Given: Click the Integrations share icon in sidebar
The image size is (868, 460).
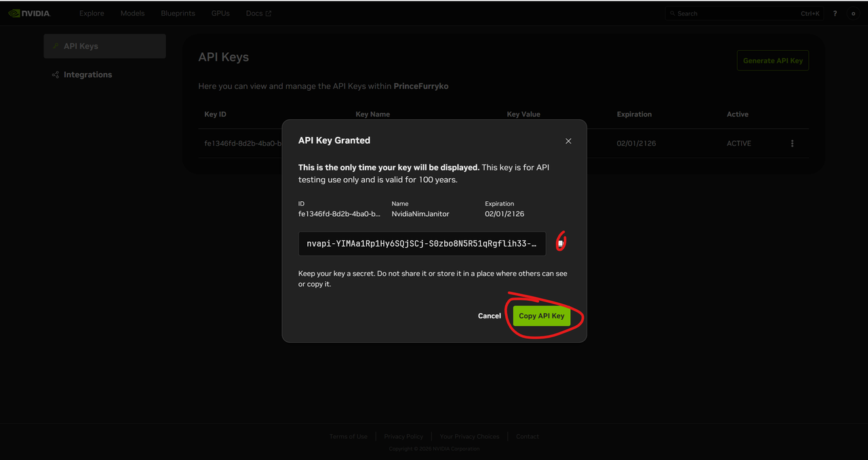Looking at the screenshot, I should [x=56, y=75].
